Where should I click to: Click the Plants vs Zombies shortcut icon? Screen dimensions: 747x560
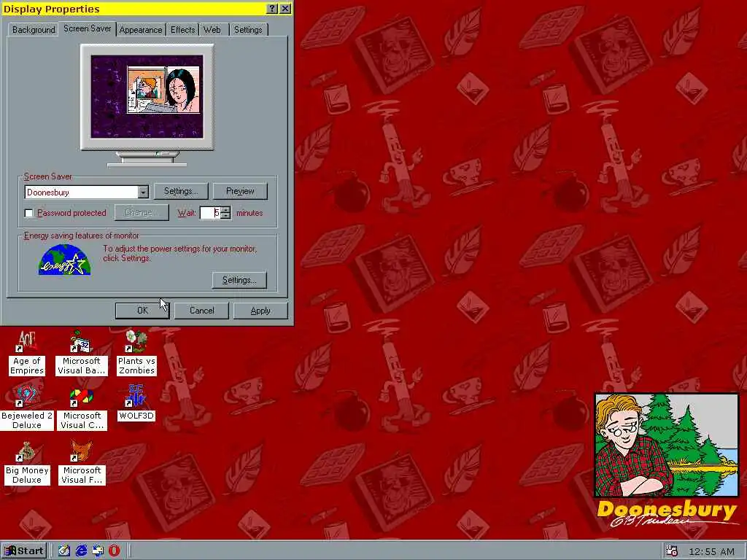point(136,353)
